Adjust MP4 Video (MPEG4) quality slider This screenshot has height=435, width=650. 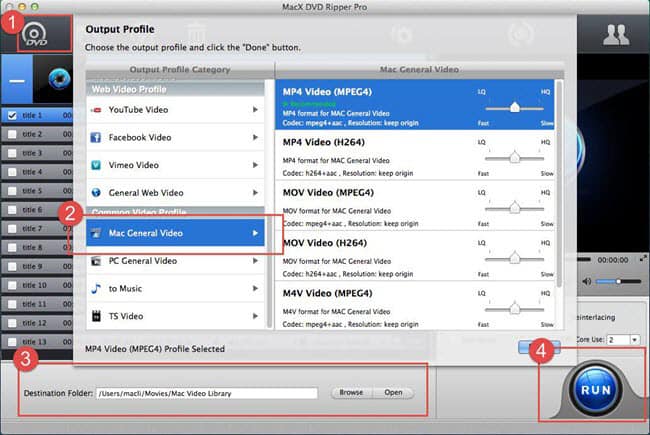click(514, 108)
